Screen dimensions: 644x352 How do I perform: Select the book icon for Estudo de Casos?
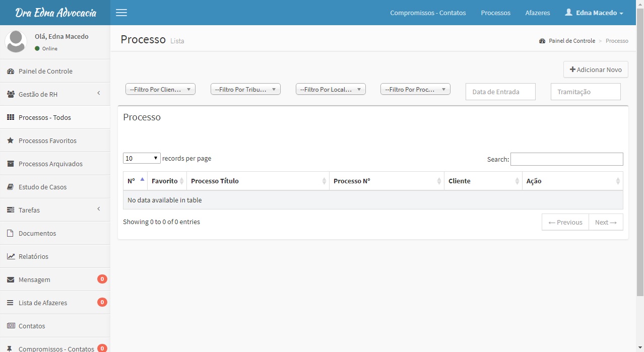(11, 187)
